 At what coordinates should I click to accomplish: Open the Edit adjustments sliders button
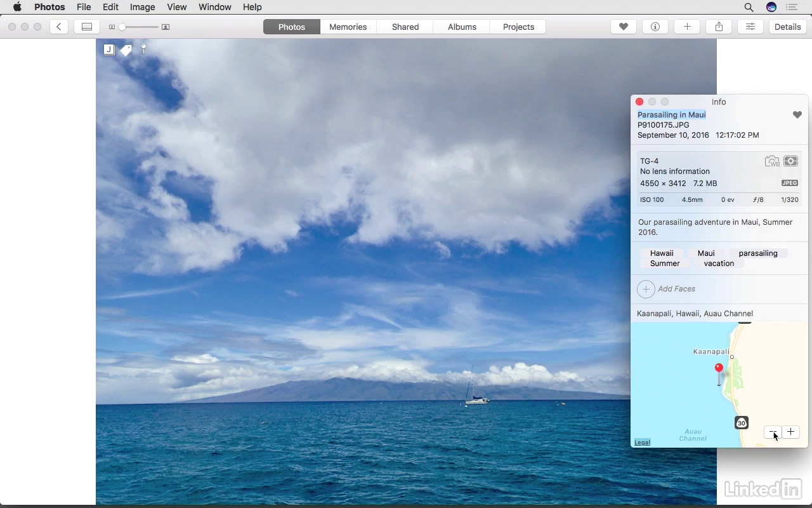tap(750, 27)
